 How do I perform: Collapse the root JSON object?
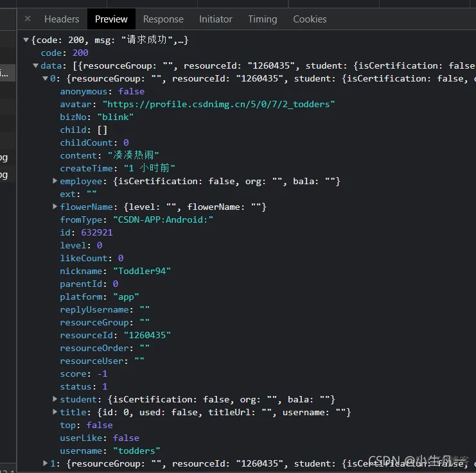tap(26, 40)
